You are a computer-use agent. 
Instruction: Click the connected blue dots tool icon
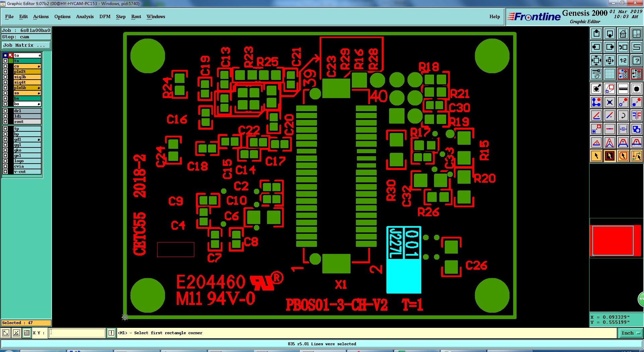click(596, 102)
